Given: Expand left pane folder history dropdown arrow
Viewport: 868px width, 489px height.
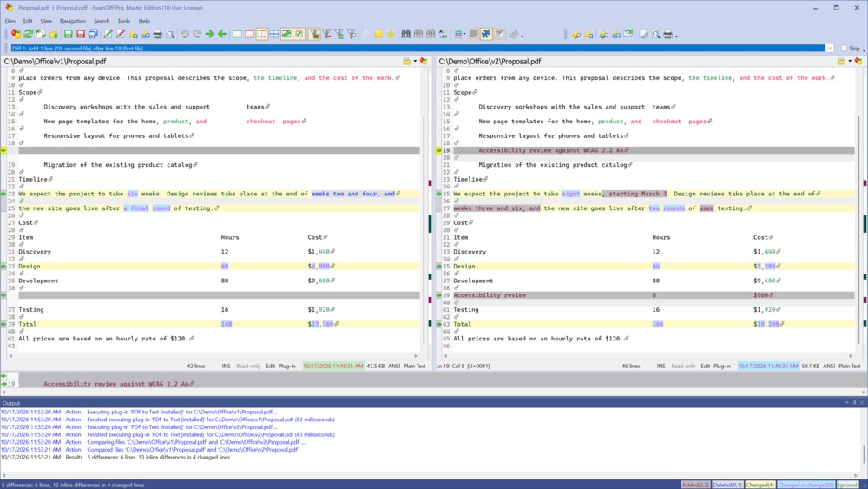Looking at the screenshot, I should pos(415,62).
